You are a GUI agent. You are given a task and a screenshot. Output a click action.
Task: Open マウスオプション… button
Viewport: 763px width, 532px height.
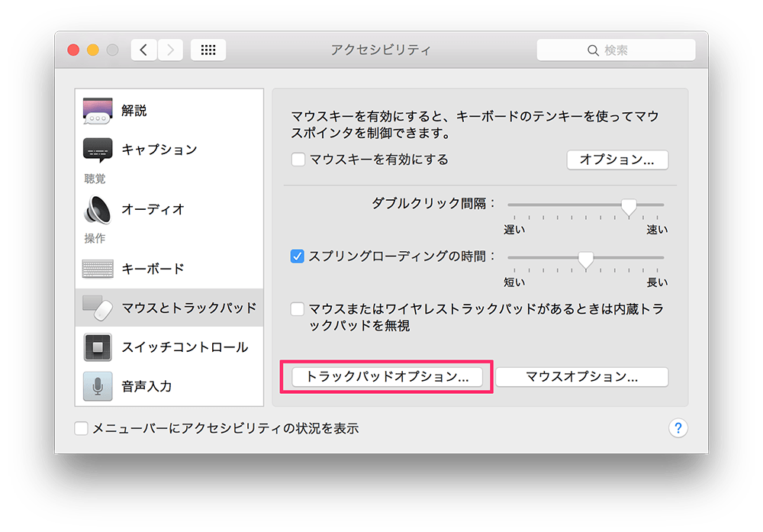click(582, 377)
